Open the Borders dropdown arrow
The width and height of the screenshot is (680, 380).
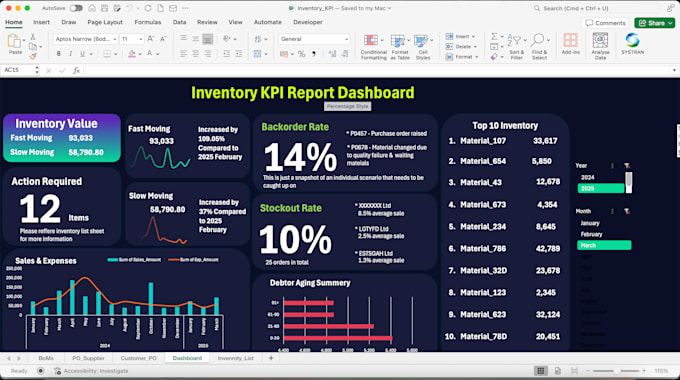(x=115, y=54)
